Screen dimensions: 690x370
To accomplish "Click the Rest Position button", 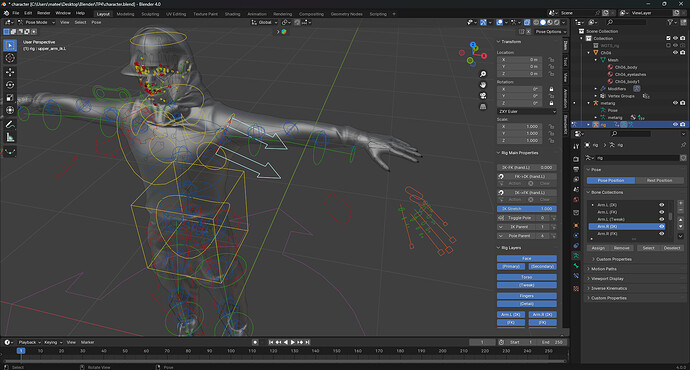I will 659,180.
